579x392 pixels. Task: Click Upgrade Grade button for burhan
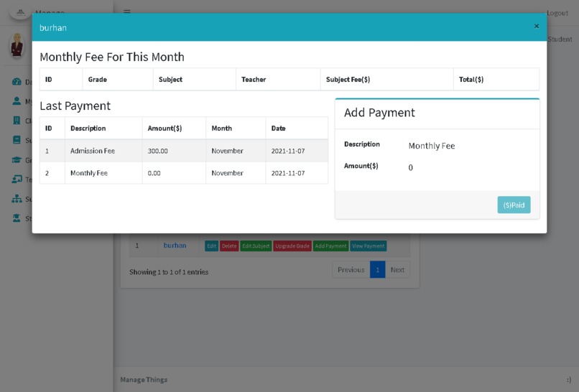[292, 246]
